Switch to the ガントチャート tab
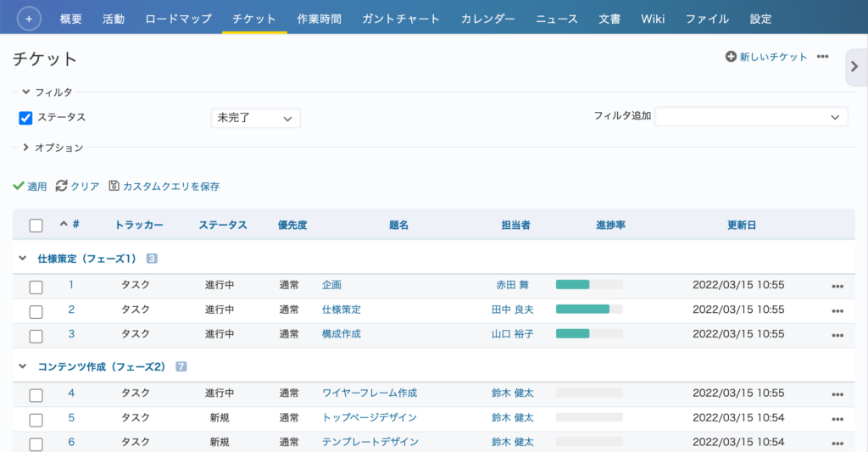 coord(401,19)
